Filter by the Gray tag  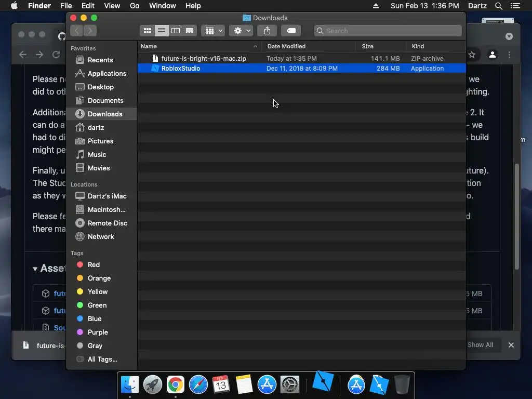tap(102, 346)
